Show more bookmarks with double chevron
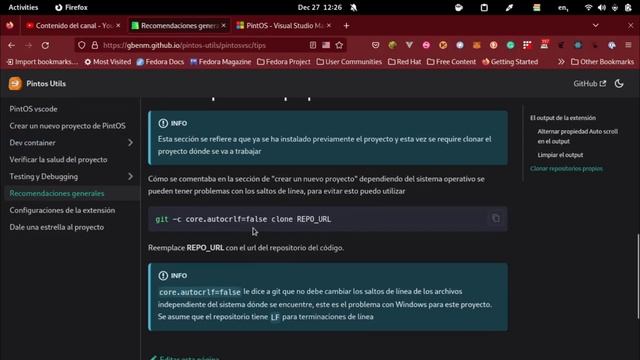The height and width of the screenshot is (360, 640). pos(561,62)
